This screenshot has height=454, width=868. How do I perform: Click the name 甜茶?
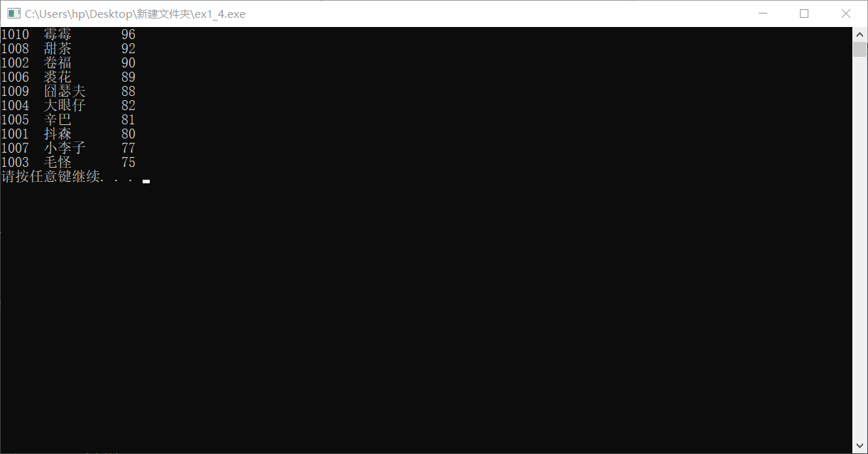57,48
